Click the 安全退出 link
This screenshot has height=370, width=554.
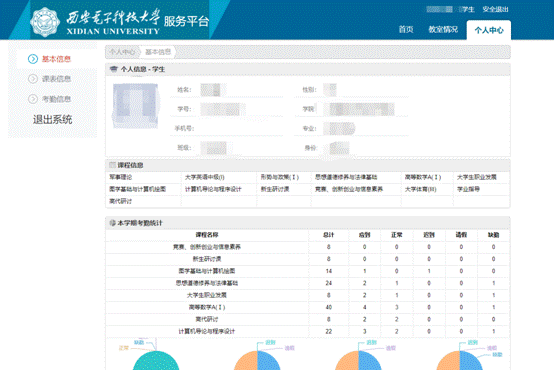[x=495, y=10]
